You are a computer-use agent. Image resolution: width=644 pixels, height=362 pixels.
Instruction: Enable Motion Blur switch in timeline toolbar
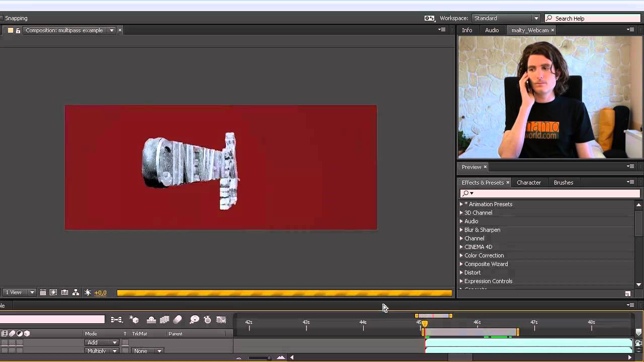[x=178, y=320]
